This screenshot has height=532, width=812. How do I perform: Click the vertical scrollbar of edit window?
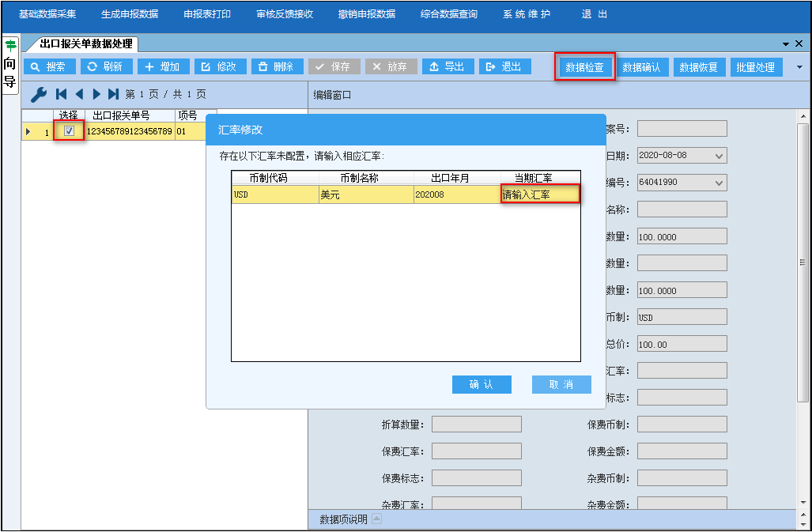click(803, 316)
